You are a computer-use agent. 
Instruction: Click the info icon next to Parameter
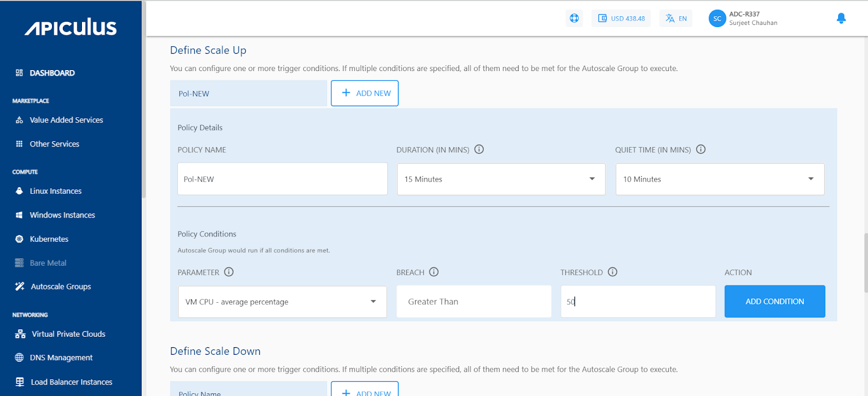pos(229,272)
